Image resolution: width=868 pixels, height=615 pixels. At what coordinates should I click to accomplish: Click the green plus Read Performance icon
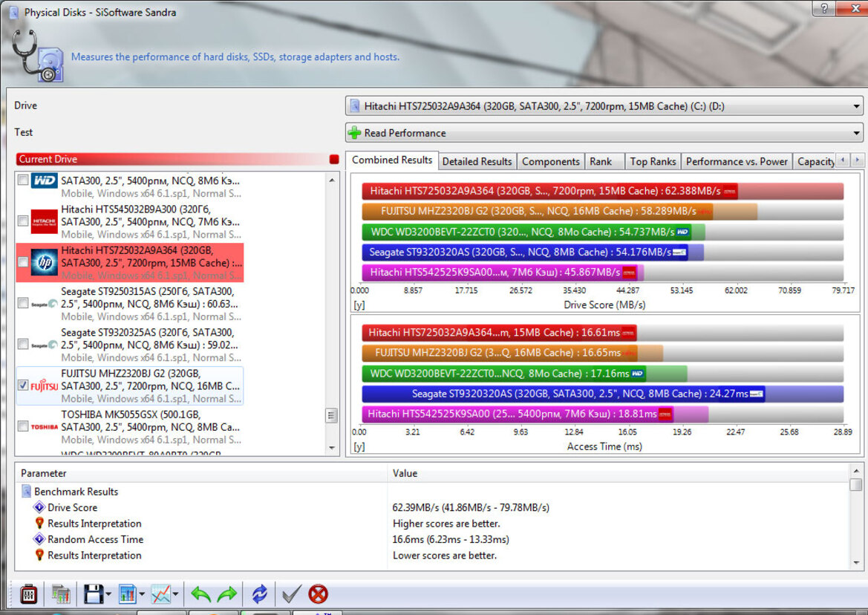click(355, 133)
